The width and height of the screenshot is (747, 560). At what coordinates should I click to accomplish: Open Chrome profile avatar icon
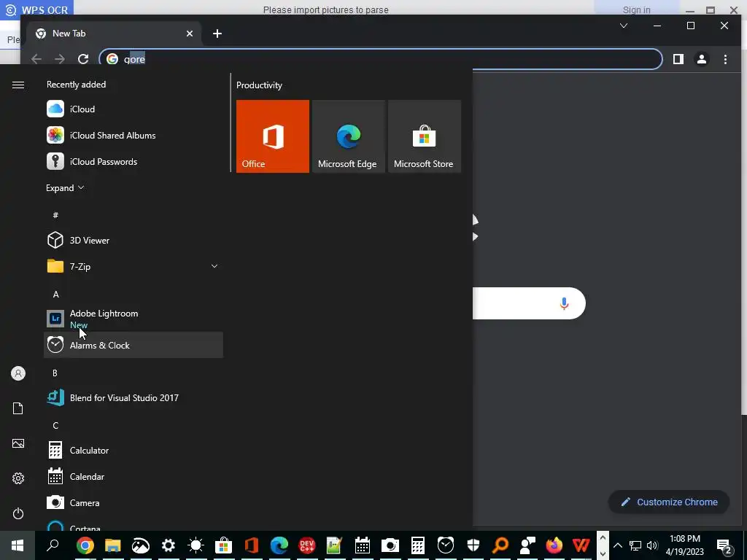pos(702,59)
